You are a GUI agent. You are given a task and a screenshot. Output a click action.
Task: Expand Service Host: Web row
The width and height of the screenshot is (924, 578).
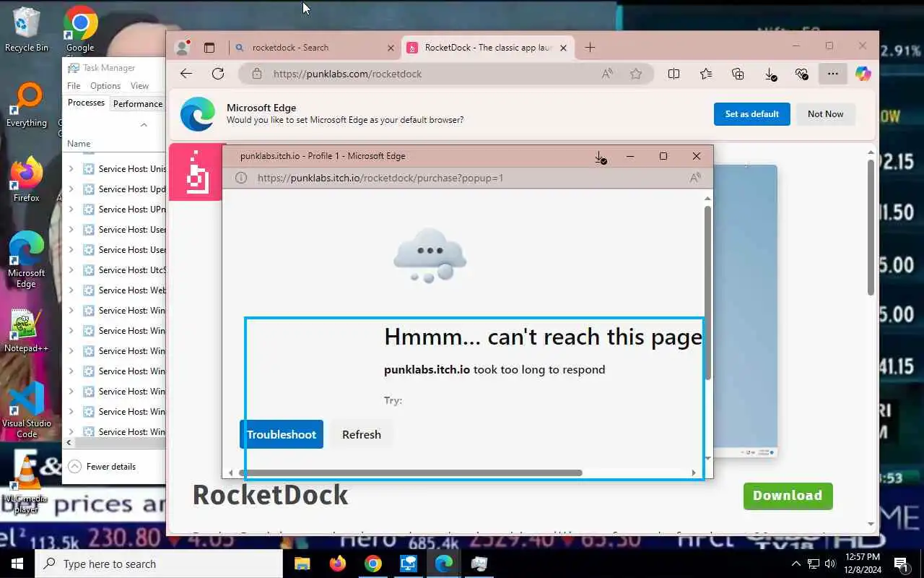[x=71, y=290]
